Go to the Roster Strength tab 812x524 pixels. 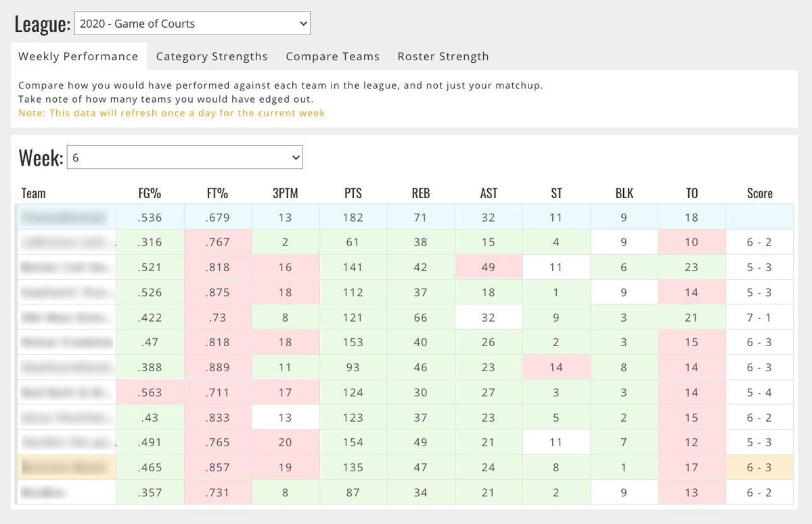click(x=443, y=57)
